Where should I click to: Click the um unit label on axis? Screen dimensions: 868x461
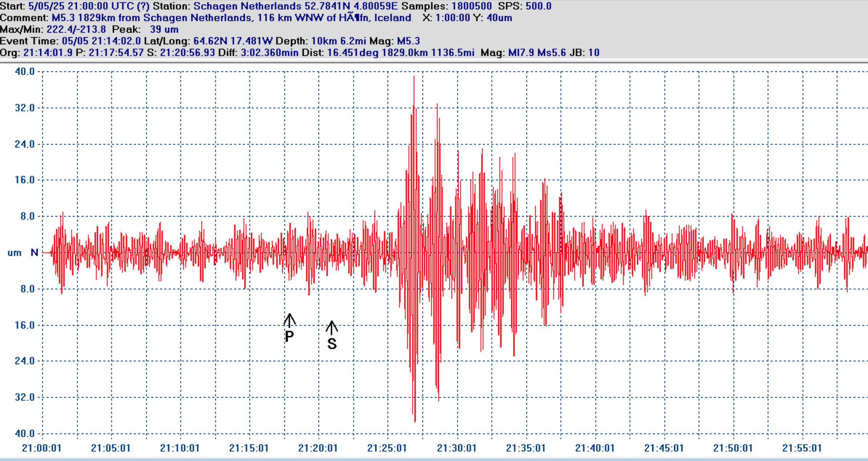coord(15,253)
